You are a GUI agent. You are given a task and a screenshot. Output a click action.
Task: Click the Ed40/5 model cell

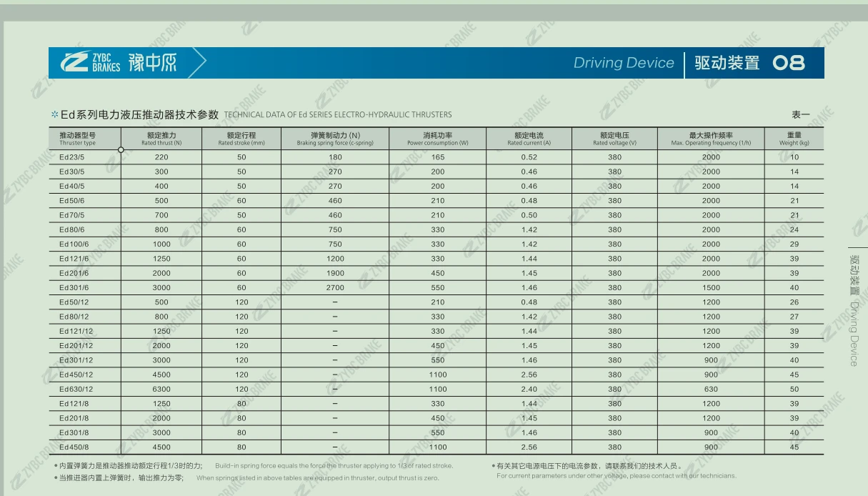coord(71,186)
